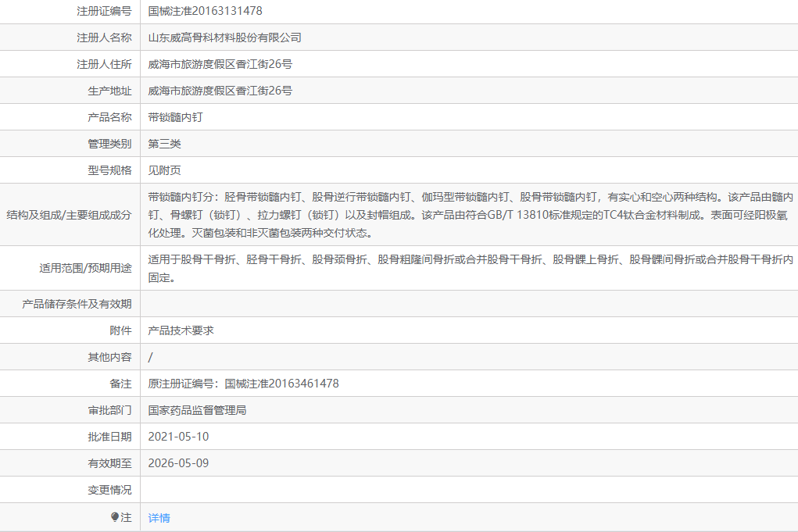The width and height of the screenshot is (798, 532).
Task: Click the 产品名称 label
Action: click(x=109, y=117)
